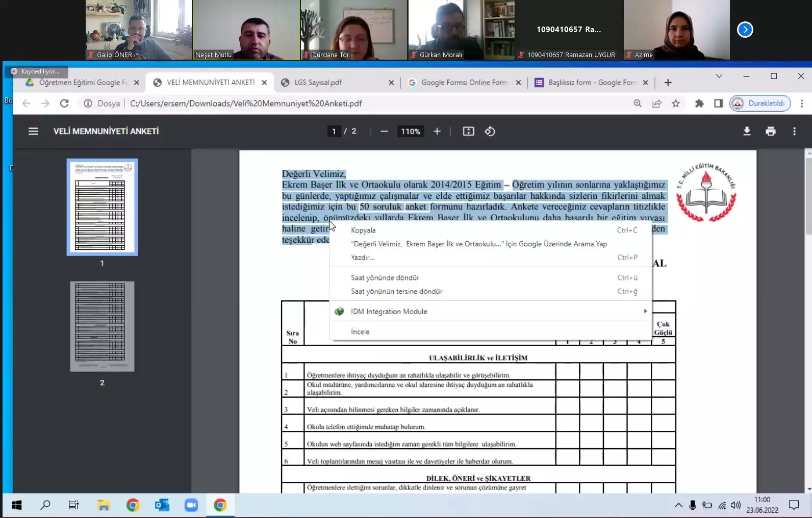Click the volume icon in system tray
812x518 pixels.
click(x=735, y=505)
